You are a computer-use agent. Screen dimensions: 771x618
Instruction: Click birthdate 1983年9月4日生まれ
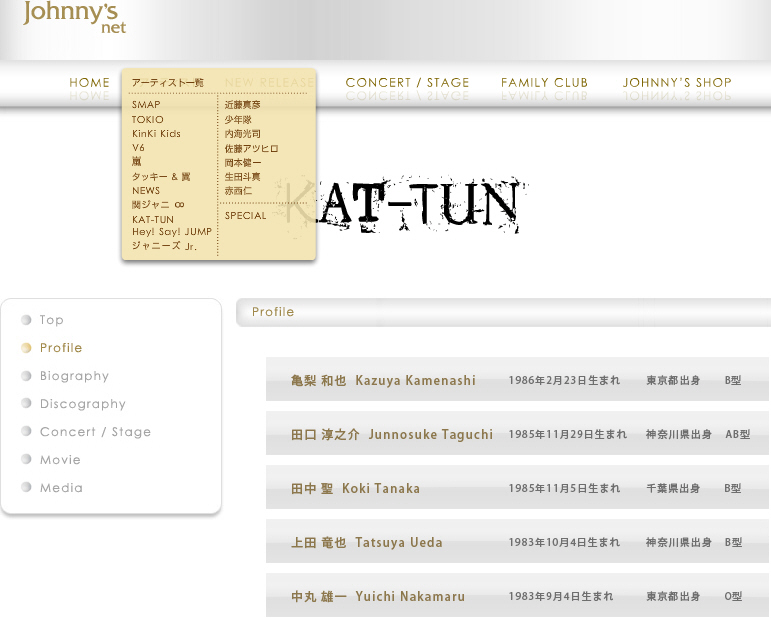(x=561, y=597)
